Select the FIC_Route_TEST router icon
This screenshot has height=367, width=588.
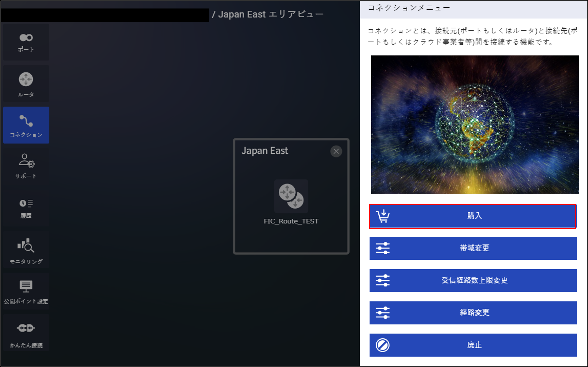click(x=291, y=196)
